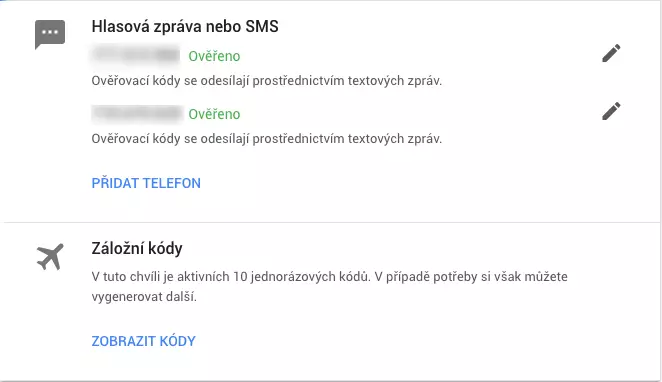Click the first blurred phone number
Image resolution: width=662 pixels, height=382 pixels.
click(136, 55)
